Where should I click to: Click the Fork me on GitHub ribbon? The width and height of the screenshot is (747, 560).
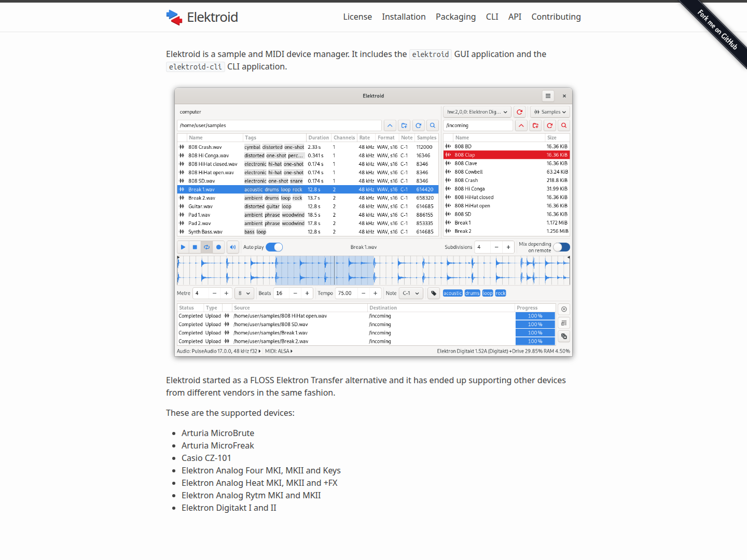click(x=718, y=30)
